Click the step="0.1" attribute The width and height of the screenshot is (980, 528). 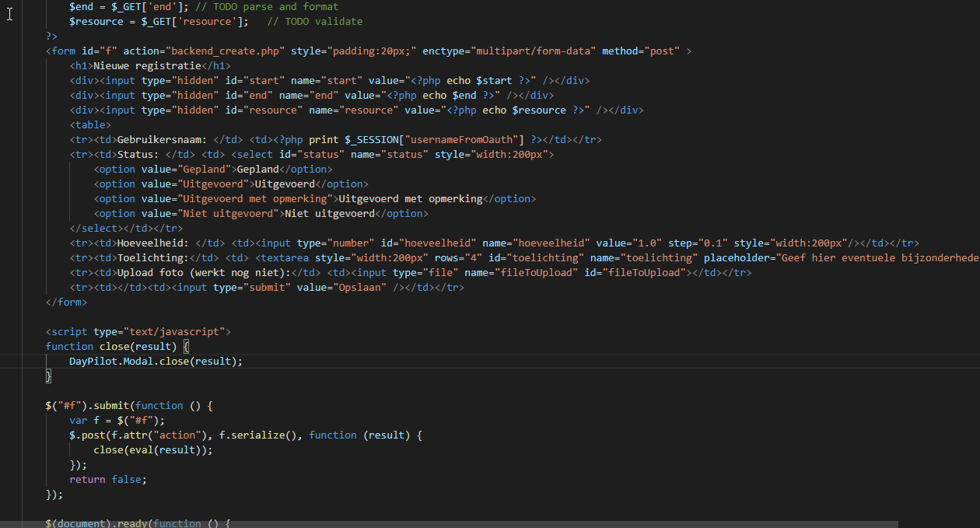699,243
